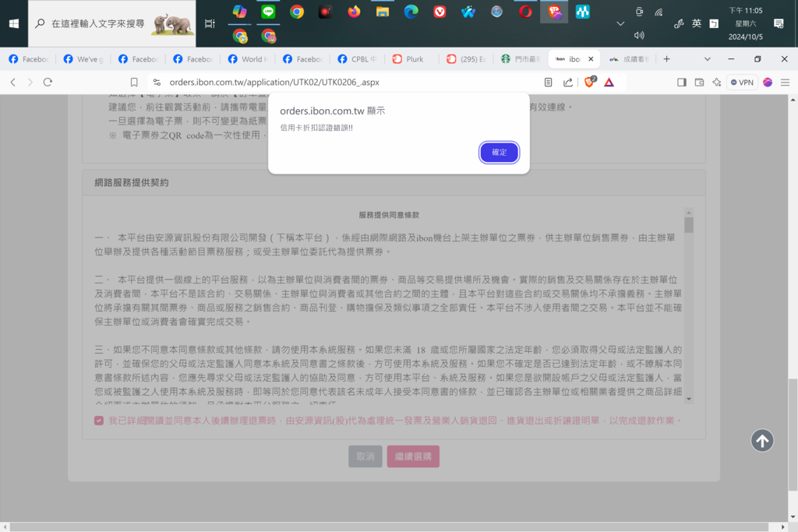
Task: Click the 繼續選購 button
Action: tap(413, 456)
